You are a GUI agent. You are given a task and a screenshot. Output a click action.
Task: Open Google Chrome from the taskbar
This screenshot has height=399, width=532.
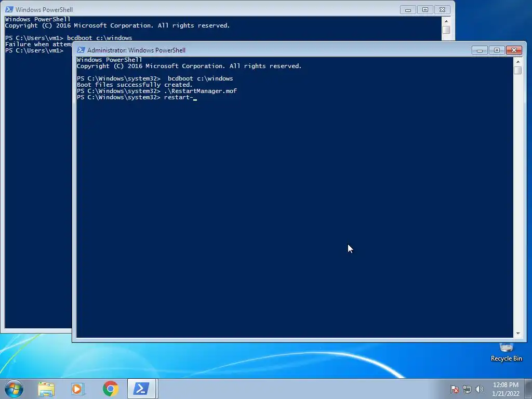pos(111,389)
